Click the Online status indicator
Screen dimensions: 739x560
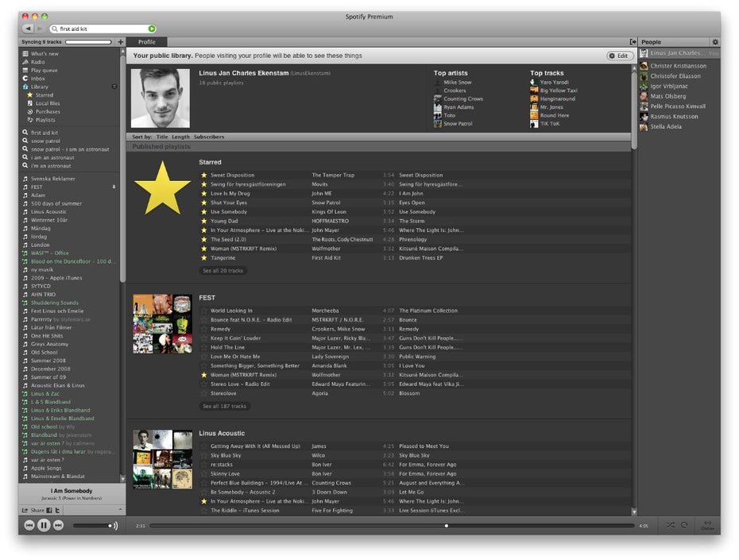pyautogui.click(x=707, y=525)
